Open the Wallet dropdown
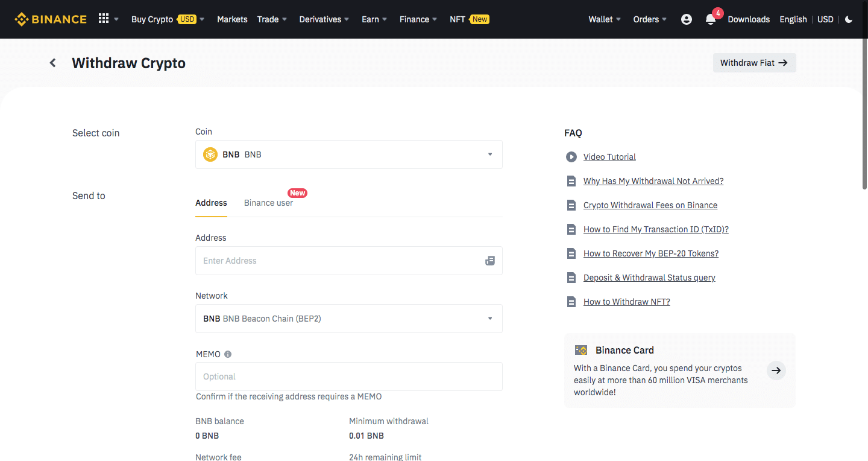 point(605,19)
